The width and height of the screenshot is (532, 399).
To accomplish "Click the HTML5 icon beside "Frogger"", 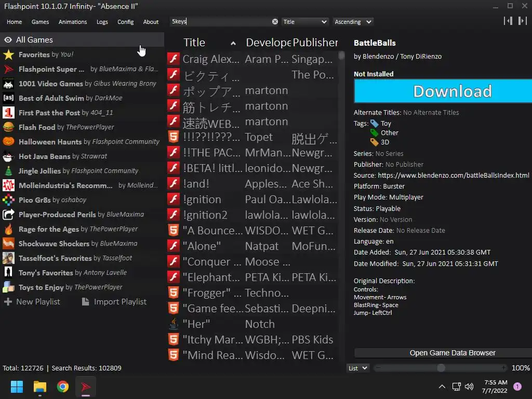I will [x=174, y=292].
